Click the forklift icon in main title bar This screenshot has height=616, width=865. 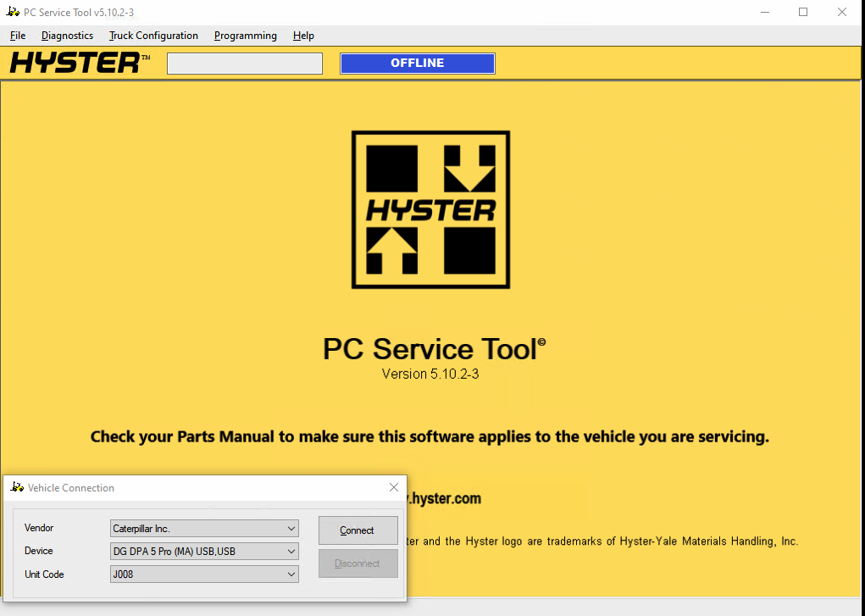pyautogui.click(x=13, y=12)
